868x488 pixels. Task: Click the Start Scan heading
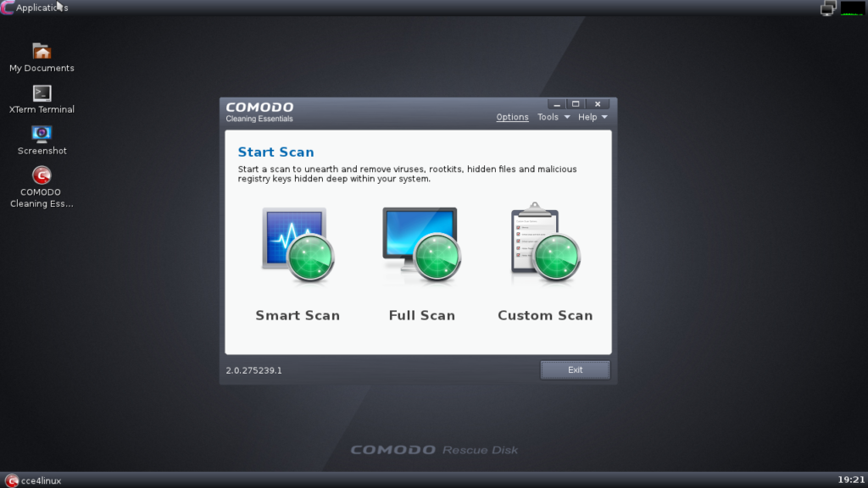pyautogui.click(x=275, y=152)
